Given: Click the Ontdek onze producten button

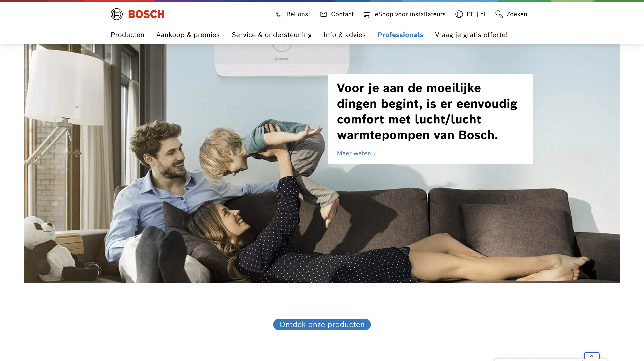Looking at the screenshot, I should [x=322, y=324].
